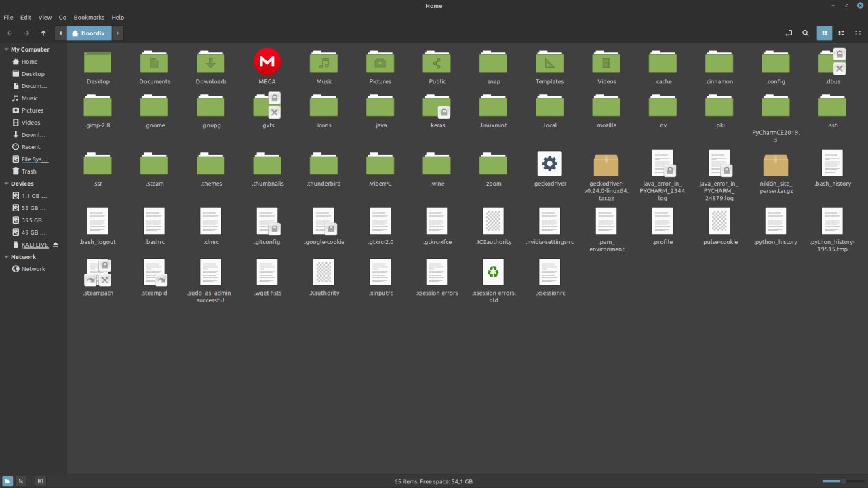Open the Edit menu
The width and height of the screenshot is (868, 488).
(x=26, y=17)
